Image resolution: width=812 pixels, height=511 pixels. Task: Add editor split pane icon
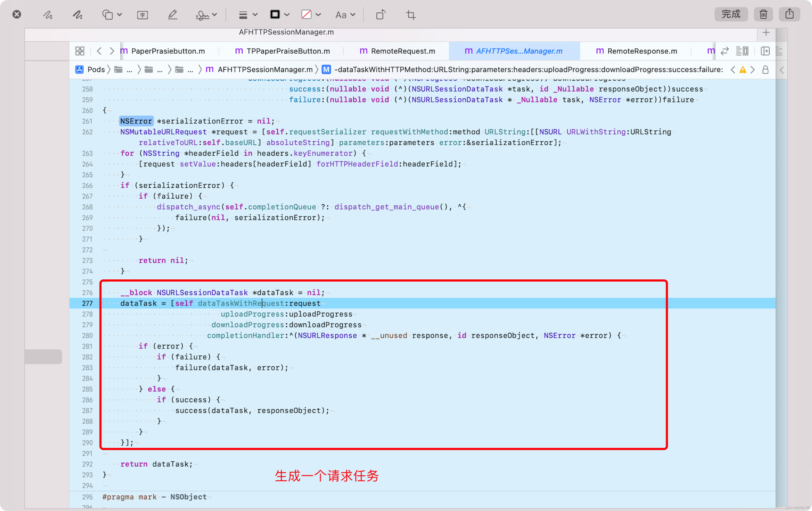(765, 51)
